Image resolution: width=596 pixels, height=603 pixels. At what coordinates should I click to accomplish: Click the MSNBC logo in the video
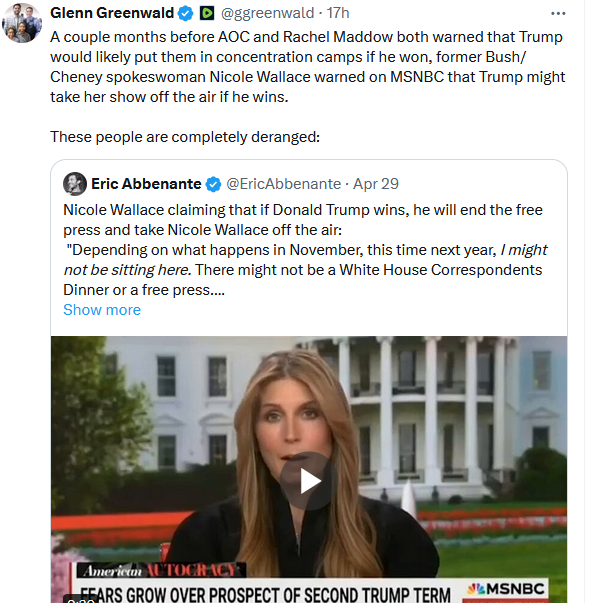[506, 589]
